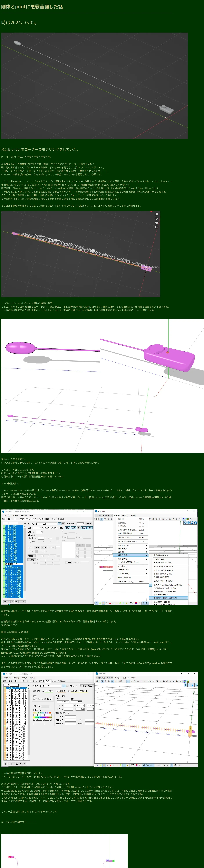Click Fx button in the menu-open PmxView toolbar
Screen dimensions: 204x868
point(191,519)
